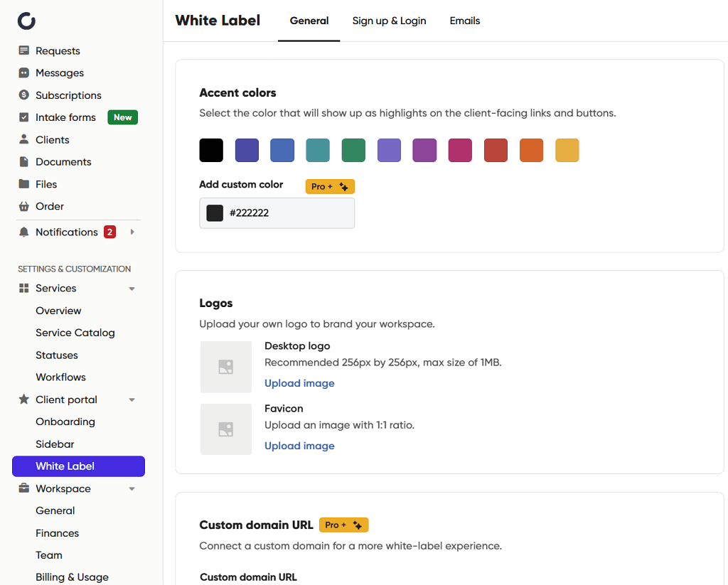728x585 pixels.
Task: Open the Emails tab
Action: click(465, 21)
